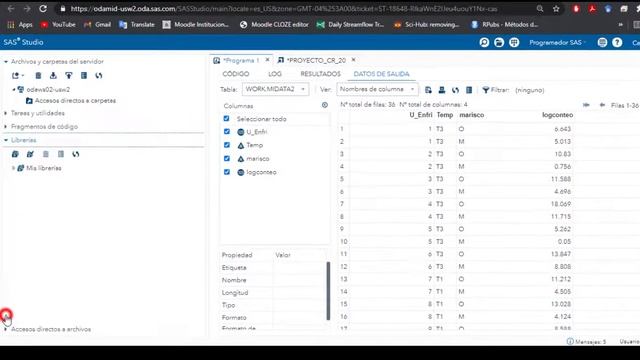Image resolution: width=640 pixels, height=360 pixels.
Task: Uncheck the U_Enfri column checkbox
Action: click(x=227, y=131)
